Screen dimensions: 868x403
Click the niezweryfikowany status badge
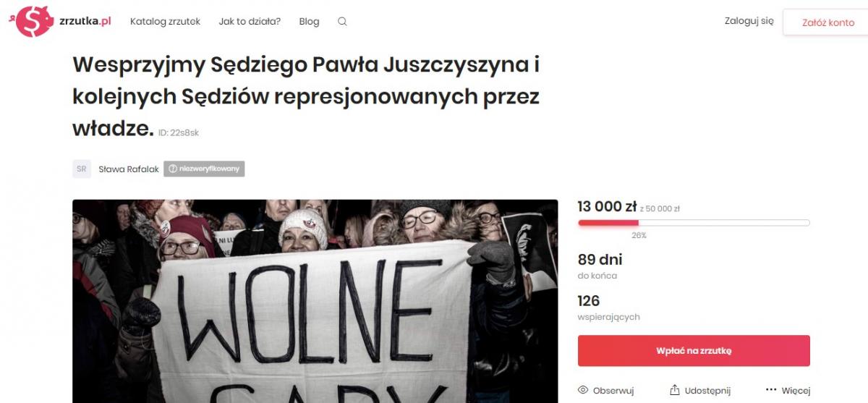pyautogui.click(x=204, y=169)
